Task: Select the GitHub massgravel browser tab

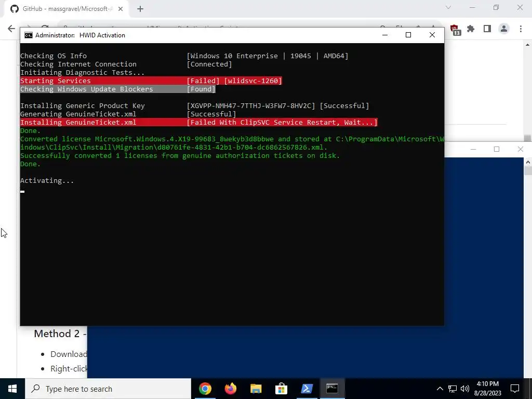Action: [x=66, y=9]
